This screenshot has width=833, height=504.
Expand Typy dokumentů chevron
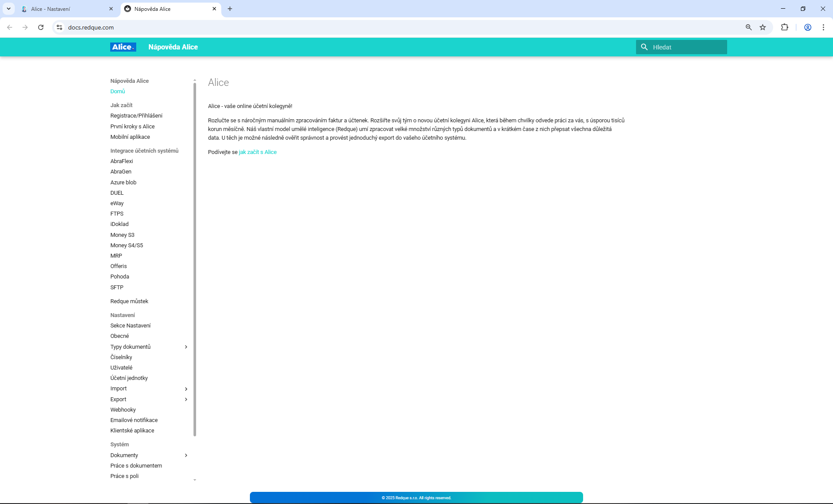click(x=186, y=347)
